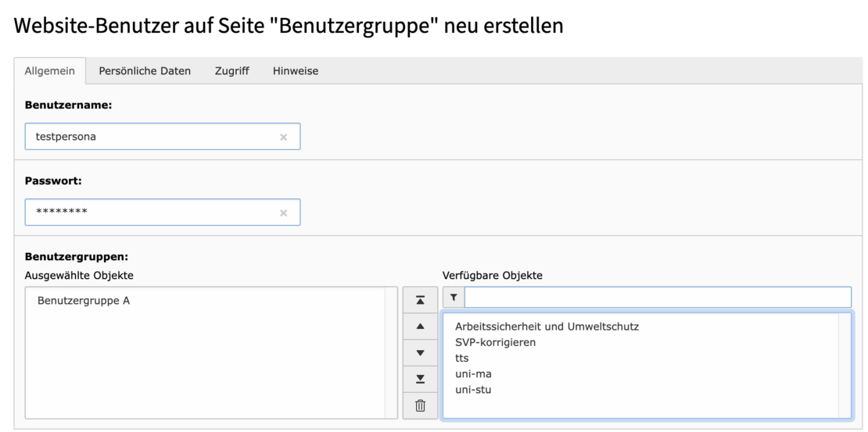Select Benutzergruppe A in selected objects

pos(84,301)
